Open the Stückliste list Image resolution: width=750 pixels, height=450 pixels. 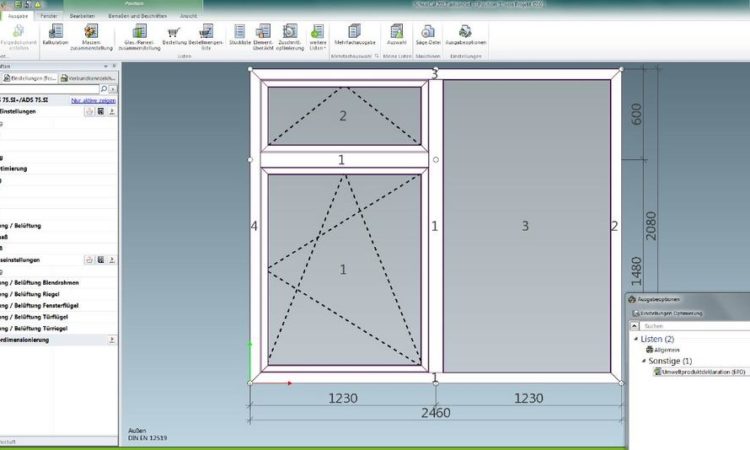coord(239,36)
